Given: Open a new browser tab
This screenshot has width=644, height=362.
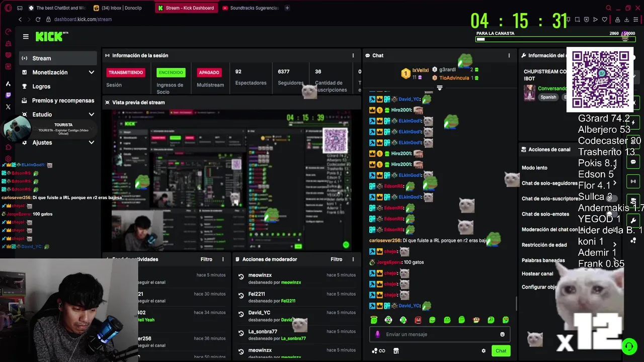Looking at the screenshot, I should [287, 8].
